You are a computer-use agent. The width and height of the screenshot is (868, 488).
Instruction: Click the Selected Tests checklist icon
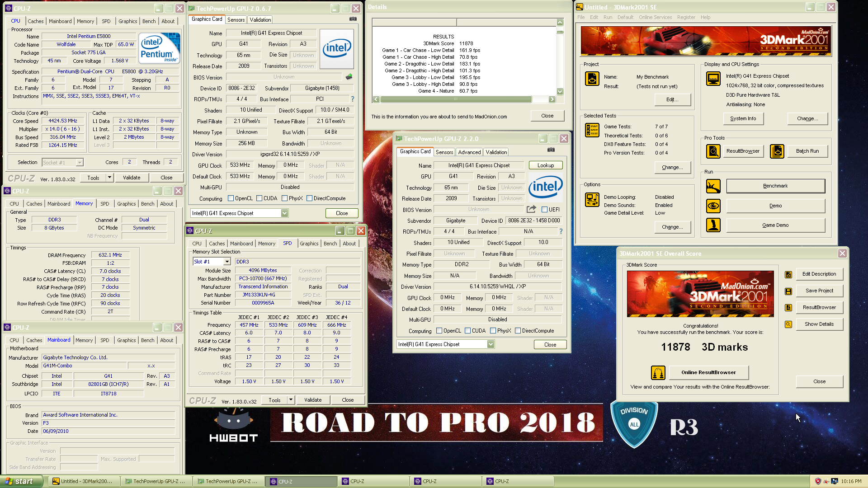pos(592,130)
